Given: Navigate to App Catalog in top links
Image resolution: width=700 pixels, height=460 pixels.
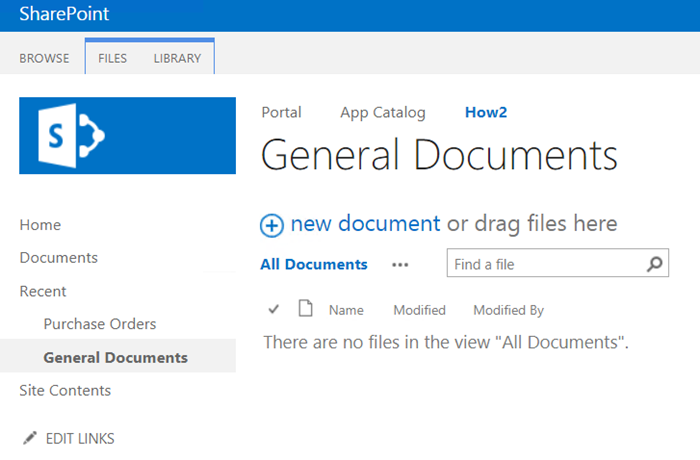Looking at the screenshot, I should click(383, 112).
